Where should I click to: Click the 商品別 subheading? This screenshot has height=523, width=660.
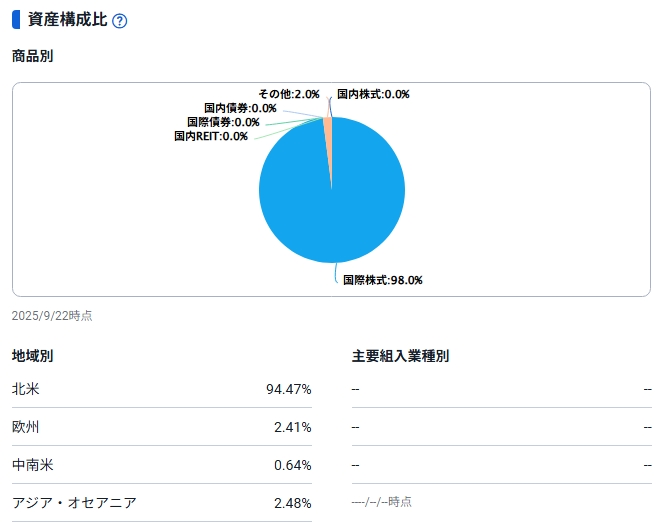click(32, 56)
